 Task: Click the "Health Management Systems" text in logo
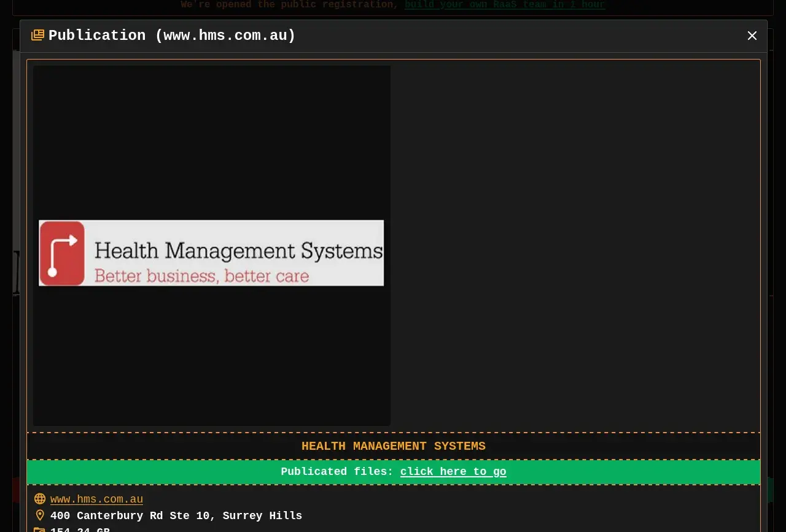point(238,250)
